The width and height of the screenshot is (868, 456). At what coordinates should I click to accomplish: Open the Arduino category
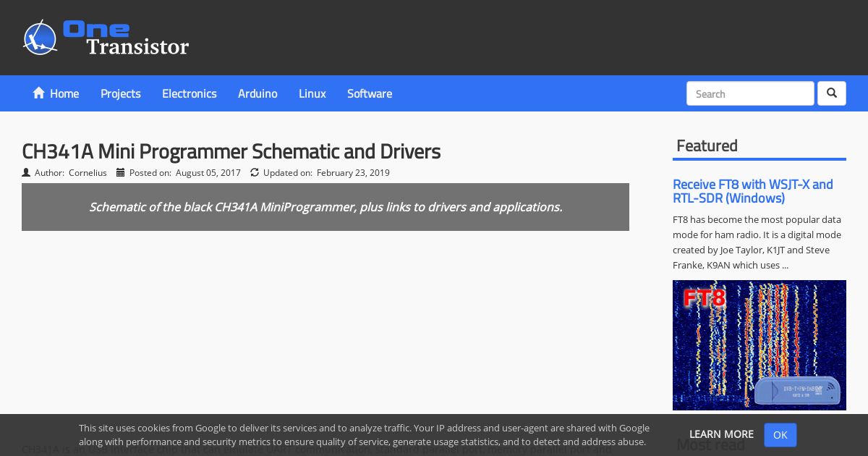pyautogui.click(x=258, y=93)
